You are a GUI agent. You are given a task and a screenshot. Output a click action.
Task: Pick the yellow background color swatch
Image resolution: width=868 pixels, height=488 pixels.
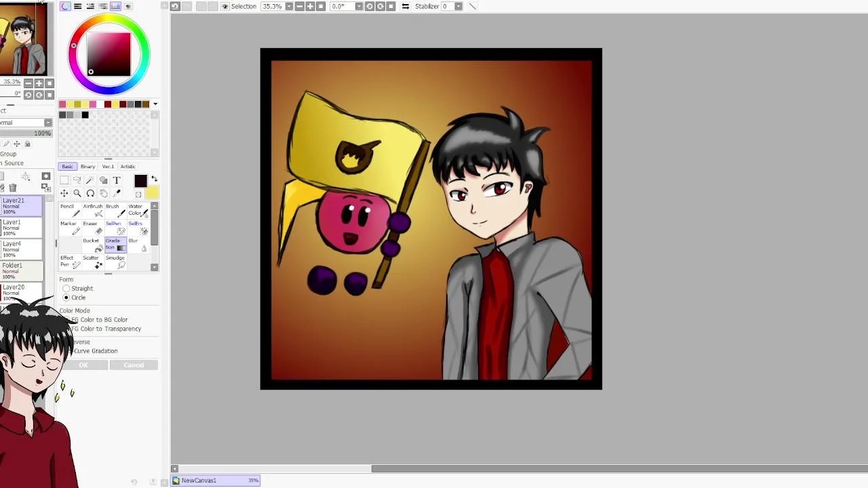pos(152,193)
